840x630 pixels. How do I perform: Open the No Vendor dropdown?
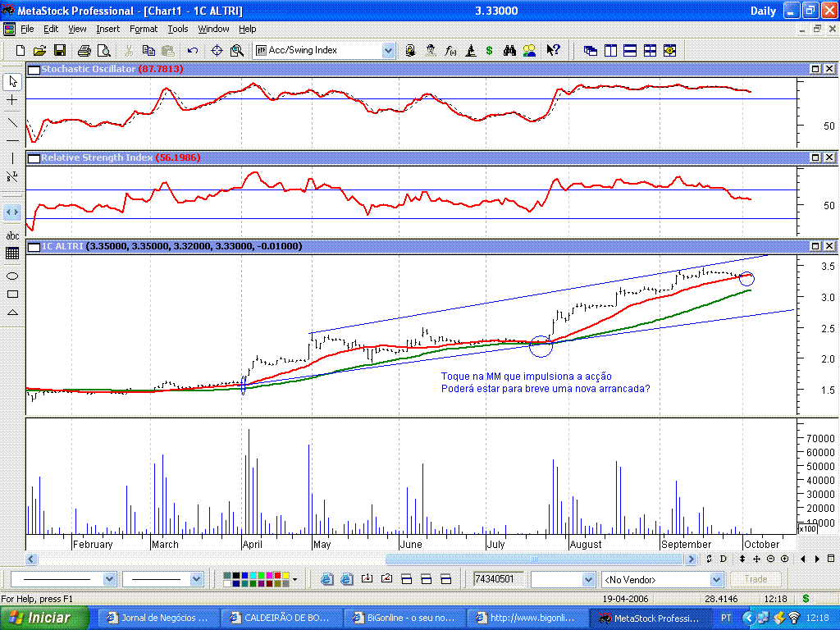tap(716, 579)
